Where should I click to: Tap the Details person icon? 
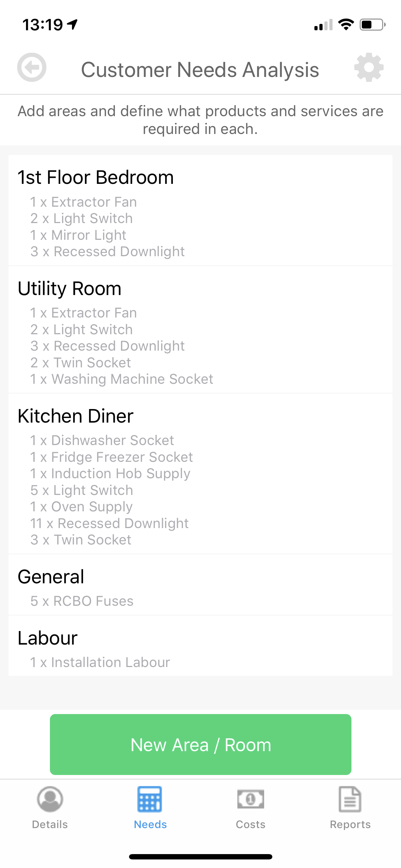pos(50,799)
